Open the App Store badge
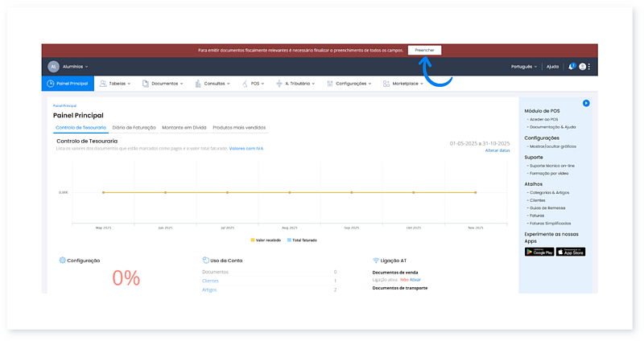Image resolution: width=644 pixels, height=341 pixels. point(571,252)
